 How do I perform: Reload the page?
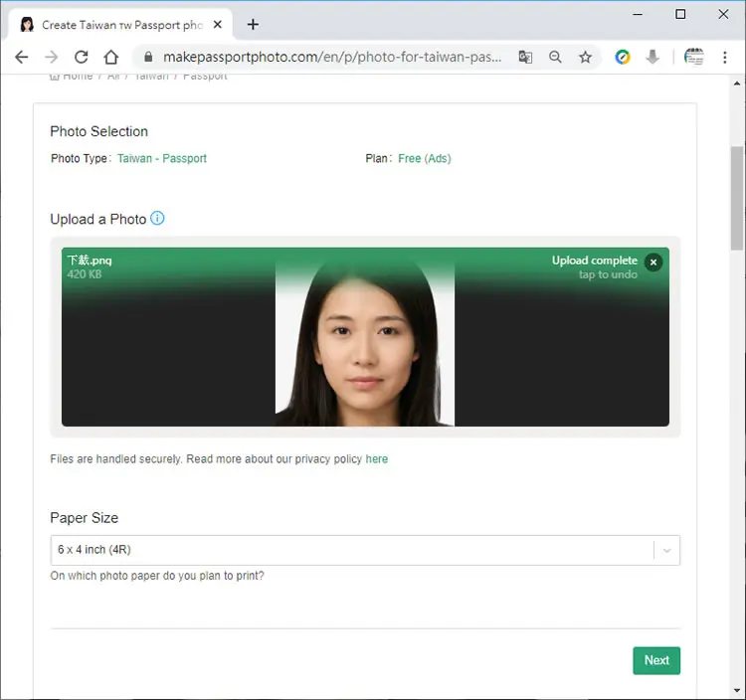tap(81, 57)
